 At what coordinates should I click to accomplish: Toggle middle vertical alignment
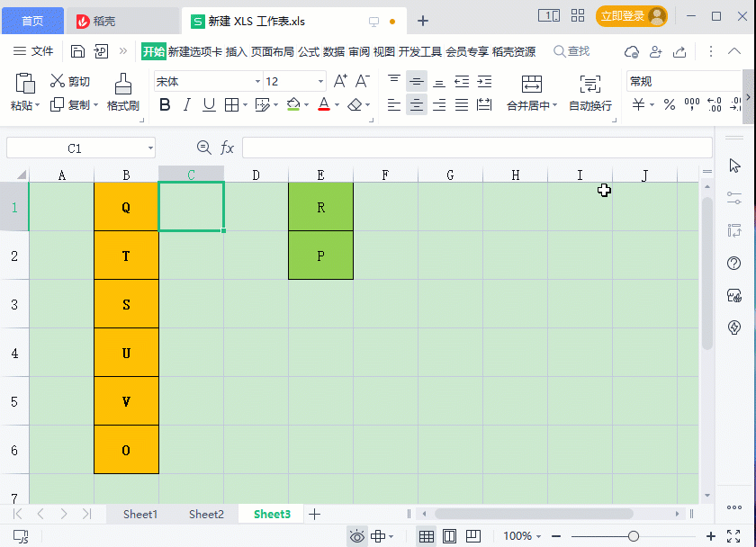[417, 82]
